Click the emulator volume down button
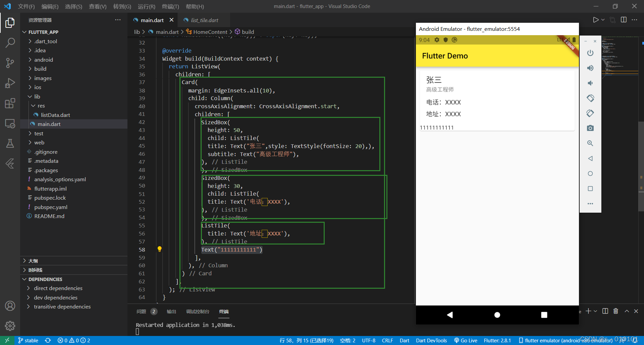The image size is (644, 345). pyautogui.click(x=590, y=83)
